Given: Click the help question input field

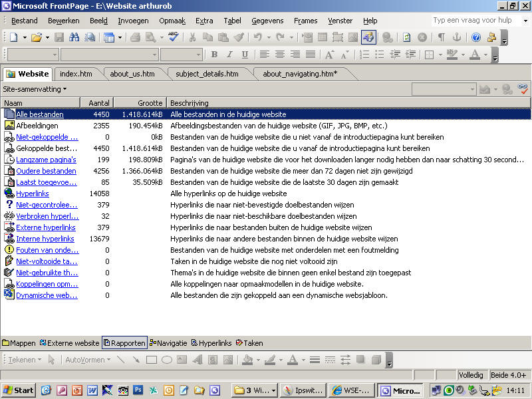Looking at the screenshot, I should click(471, 21).
